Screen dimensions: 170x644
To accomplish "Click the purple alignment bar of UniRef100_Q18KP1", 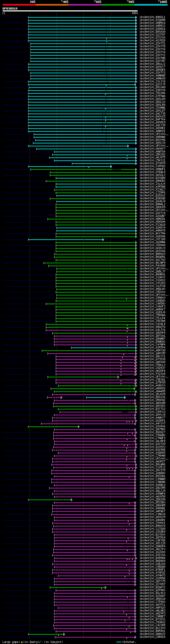I will (95, 421).
